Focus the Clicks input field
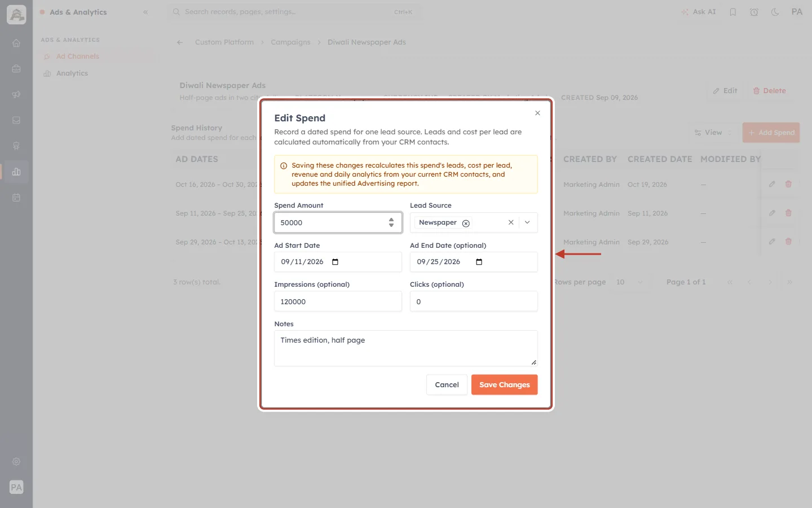 [474, 301]
